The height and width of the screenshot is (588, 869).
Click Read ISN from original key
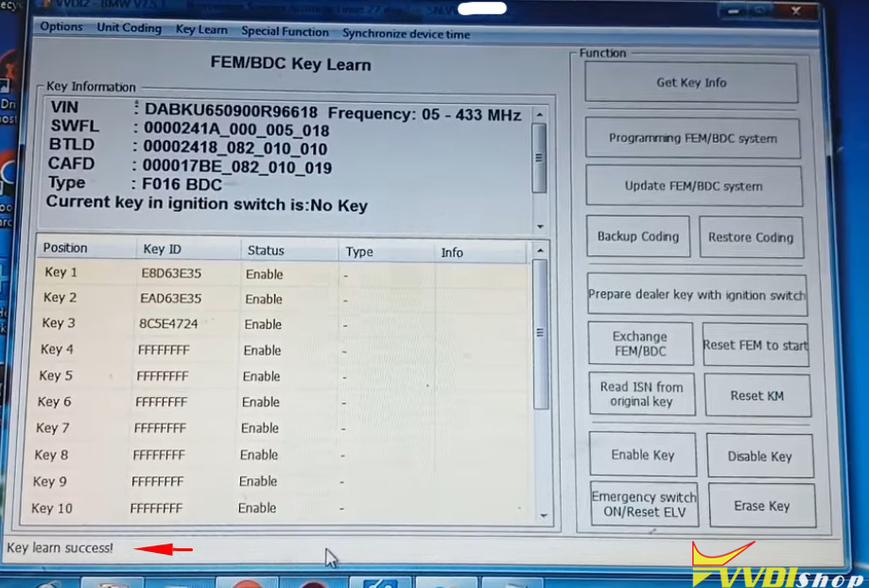tap(643, 393)
